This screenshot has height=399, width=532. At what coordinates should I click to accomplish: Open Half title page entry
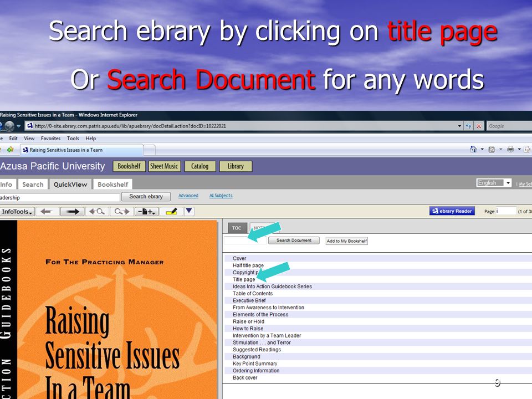pos(248,265)
